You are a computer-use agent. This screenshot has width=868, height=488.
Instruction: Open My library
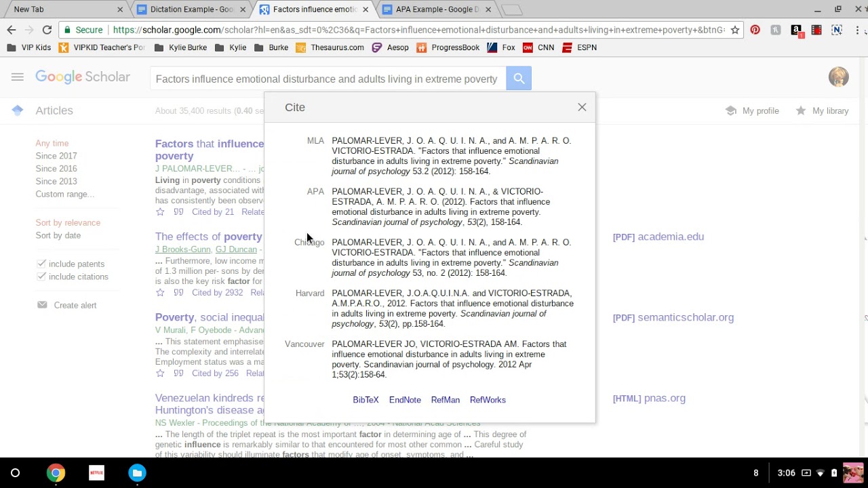pyautogui.click(x=822, y=110)
